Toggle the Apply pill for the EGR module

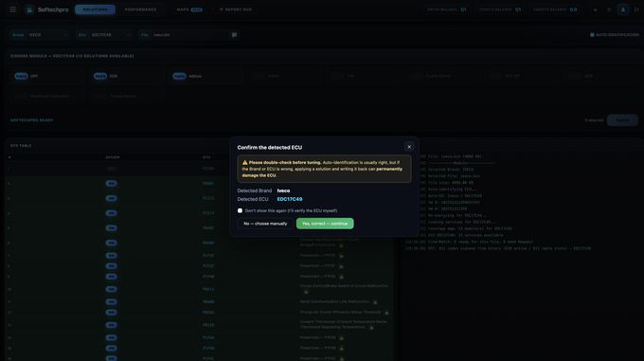pos(99,76)
